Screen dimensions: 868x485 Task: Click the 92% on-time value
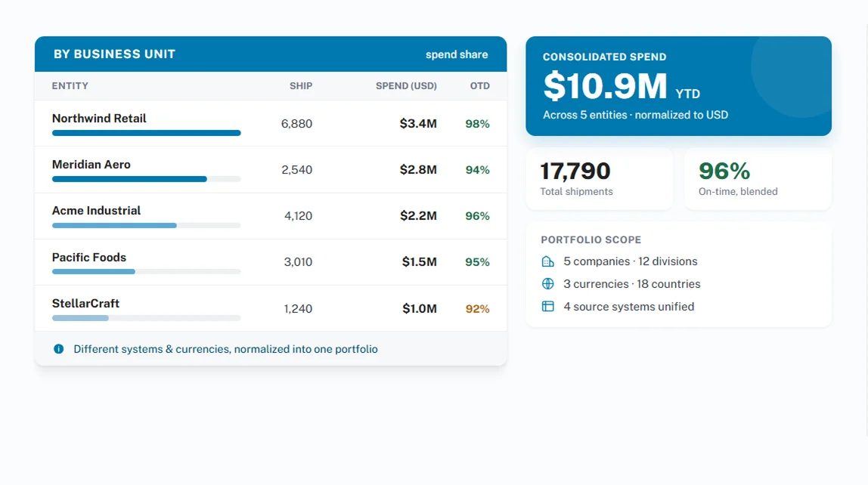pos(477,308)
